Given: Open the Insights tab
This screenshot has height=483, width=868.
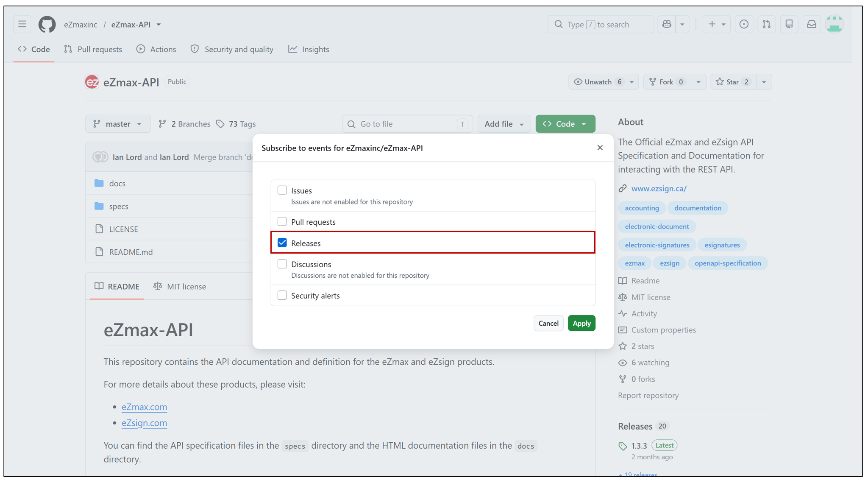Looking at the screenshot, I should [x=309, y=49].
